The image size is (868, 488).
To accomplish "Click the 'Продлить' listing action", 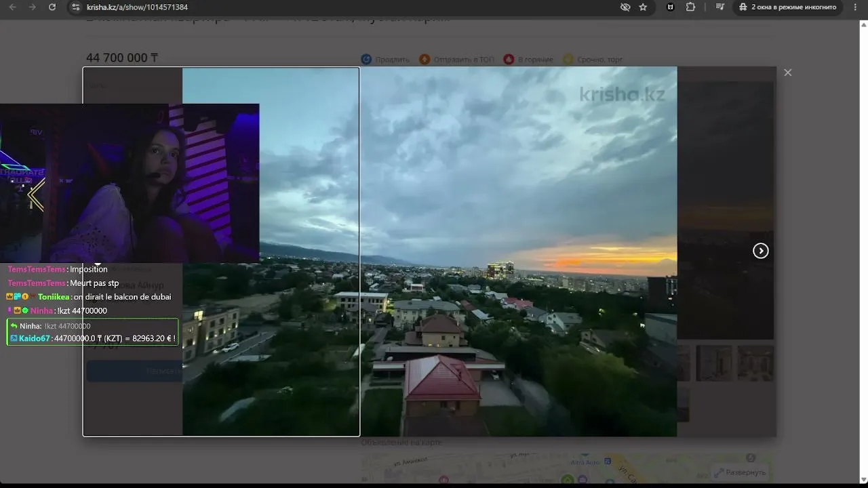I will coord(385,60).
